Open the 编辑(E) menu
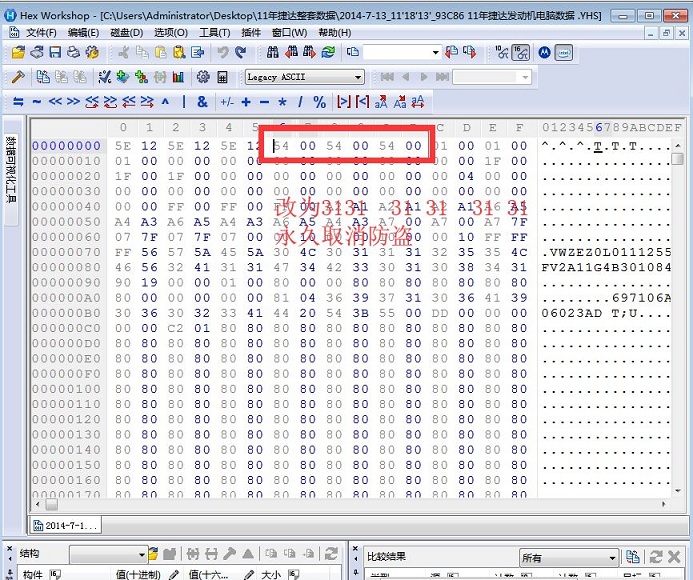The image size is (693, 580). pyautogui.click(x=83, y=32)
